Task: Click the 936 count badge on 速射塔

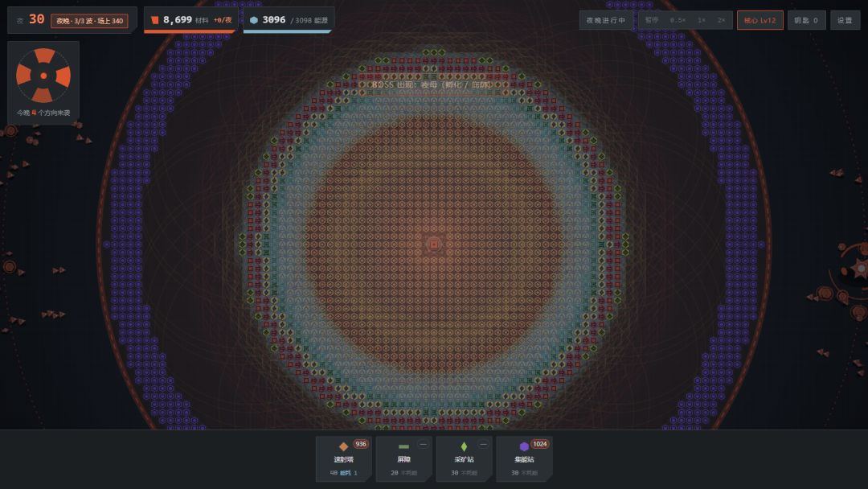Action: tap(361, 444)
